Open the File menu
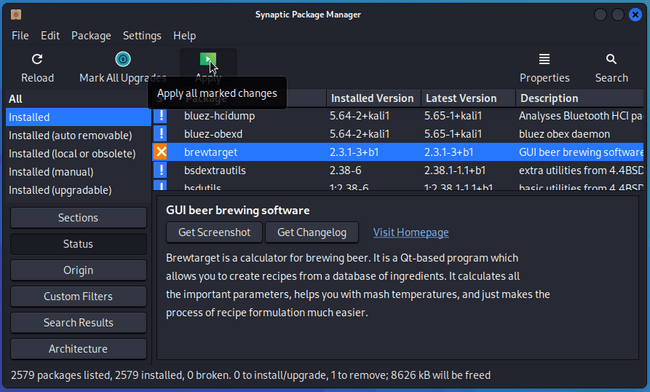 (20, 36)
